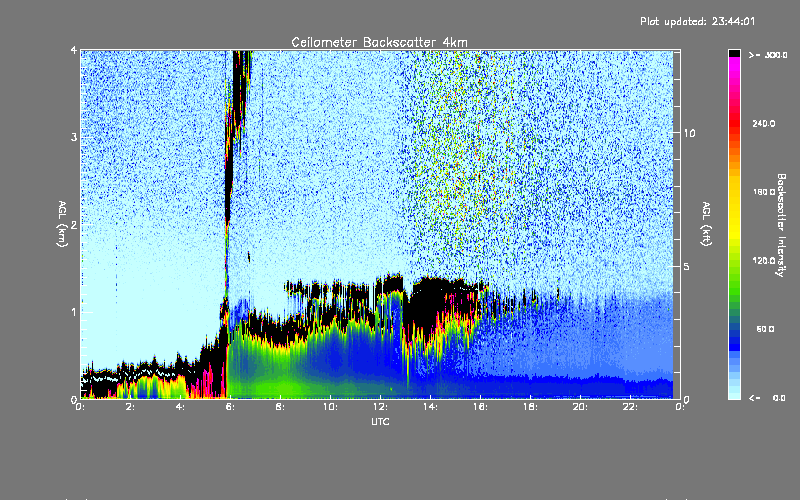Click the 'Plot updated: 23:44:01' timestamp text
The width and height of the screenshot is (800, 500).
pos(697,21)
